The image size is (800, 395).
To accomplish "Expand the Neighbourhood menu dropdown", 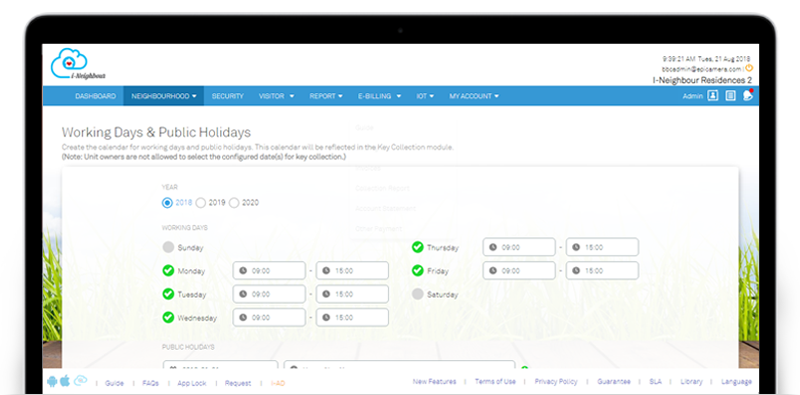I will 164,96.
